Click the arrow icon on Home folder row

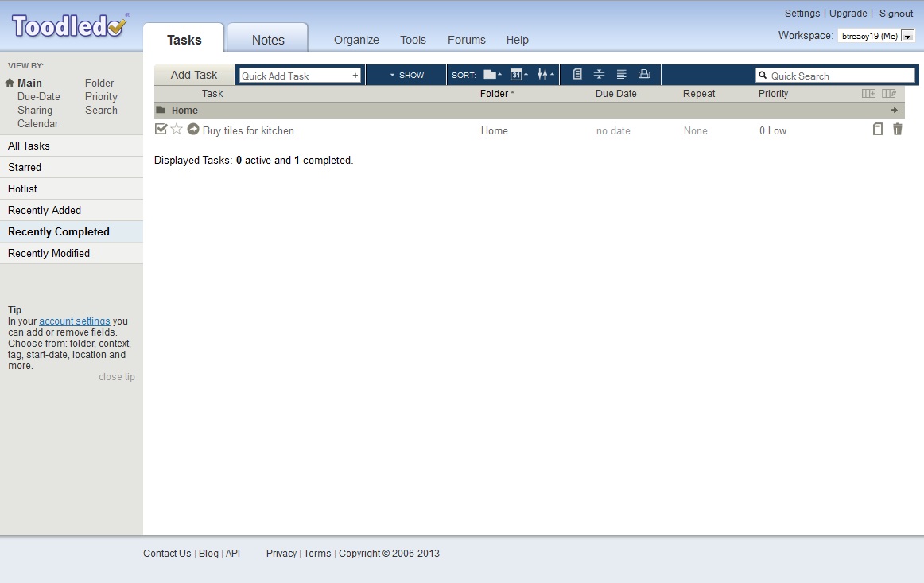(x=894, y=111)
